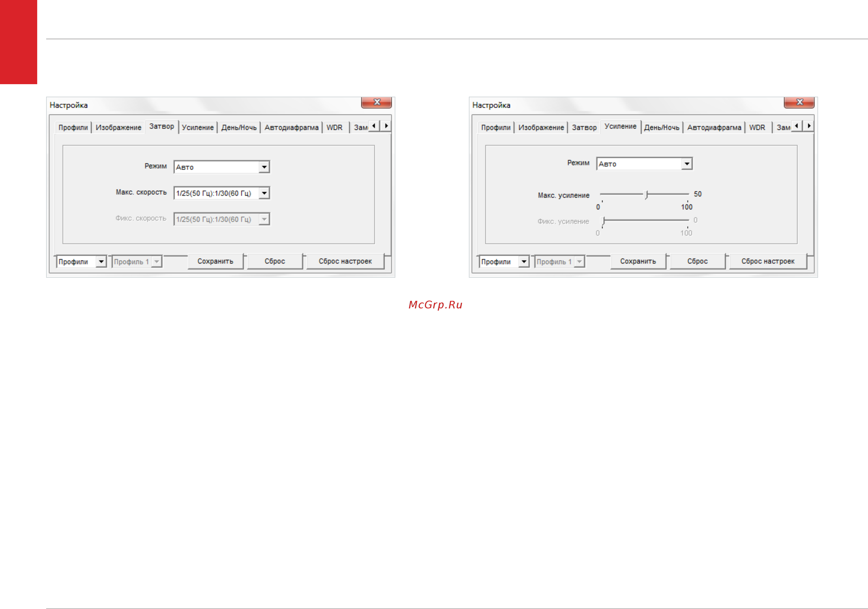Image resolution: width=868 pixels, height=609 pixels.
Task: Close the left Настройка window
Action: point(377,102)
